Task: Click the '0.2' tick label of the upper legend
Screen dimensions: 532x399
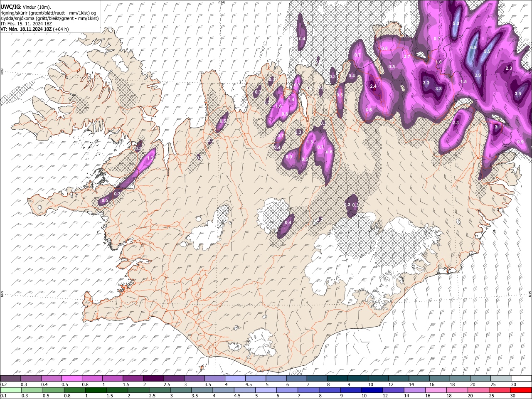Action: [x=3, y=384]
